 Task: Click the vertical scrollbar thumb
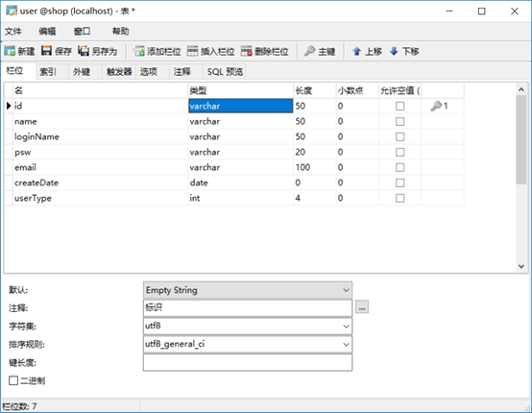point(521,139)
